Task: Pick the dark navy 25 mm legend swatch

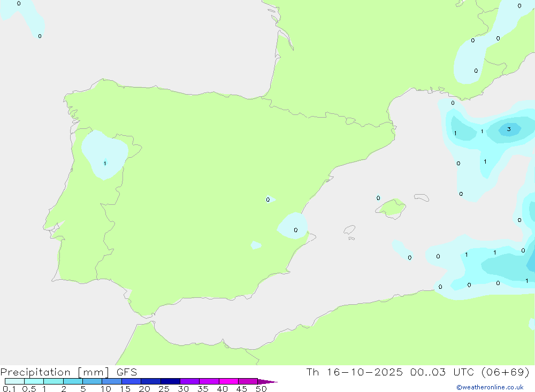Action: click(x=170, y=381)
